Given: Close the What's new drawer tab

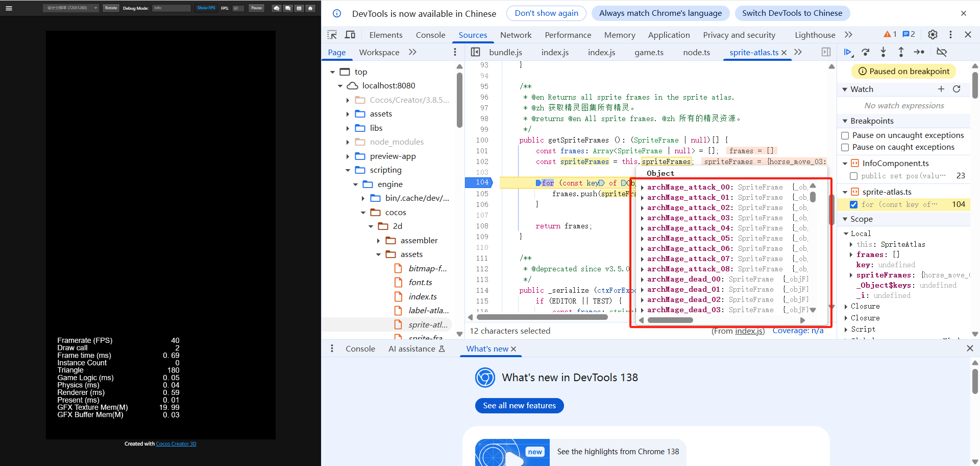Looking at the screenshot, I should (513, 349).
